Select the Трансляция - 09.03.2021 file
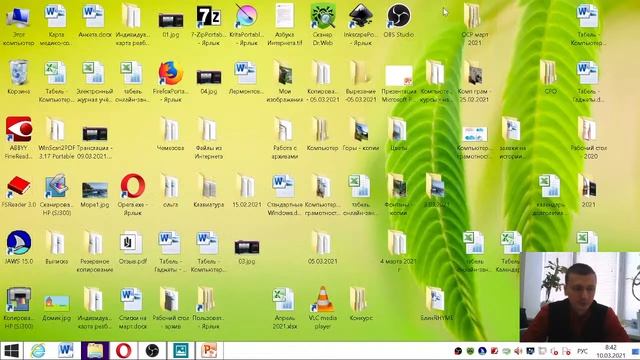The image size is (640, 360). pyautogui.click(x=94, y=133)
